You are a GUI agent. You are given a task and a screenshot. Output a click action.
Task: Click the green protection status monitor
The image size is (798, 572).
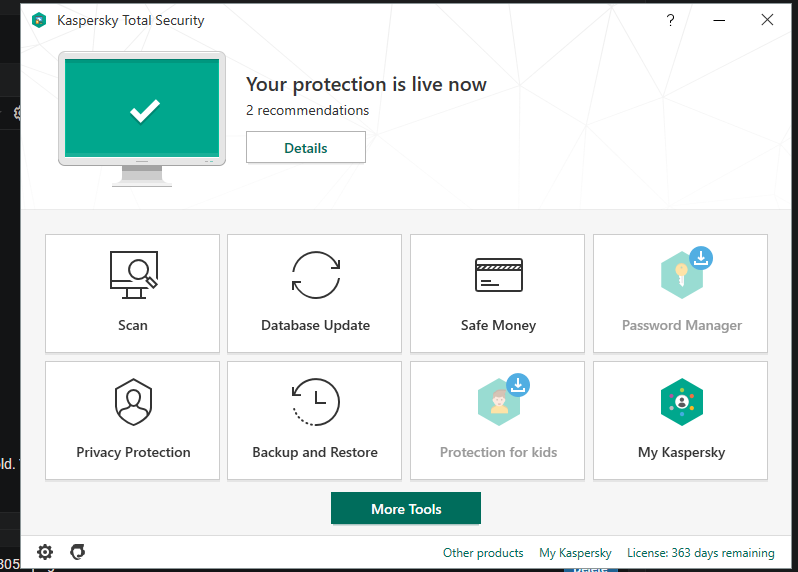point(143,110)
